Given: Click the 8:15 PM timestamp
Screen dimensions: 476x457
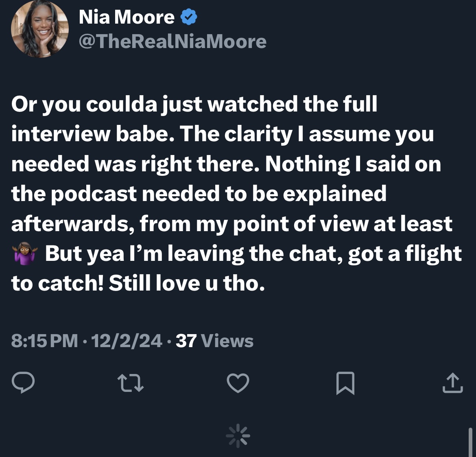Looking at the screenshot, I should coord(44,341).
